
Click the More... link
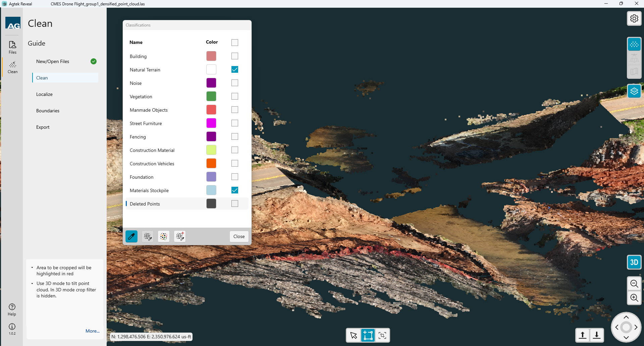(x=93, y=331)
